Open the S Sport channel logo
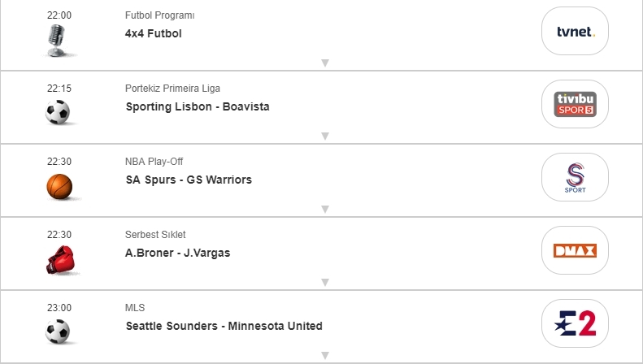Screen dimensions: 643x364 pyautogui.click(x=576, y=177)
